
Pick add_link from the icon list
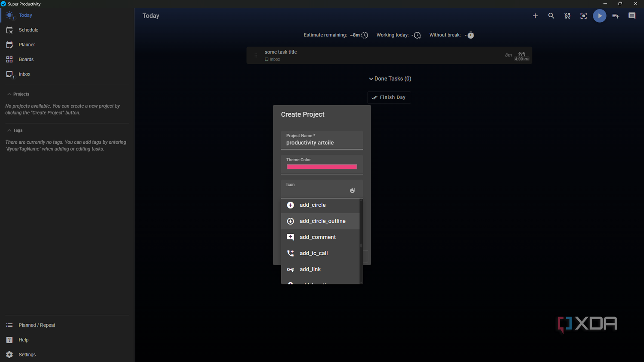tap(320, 269)
